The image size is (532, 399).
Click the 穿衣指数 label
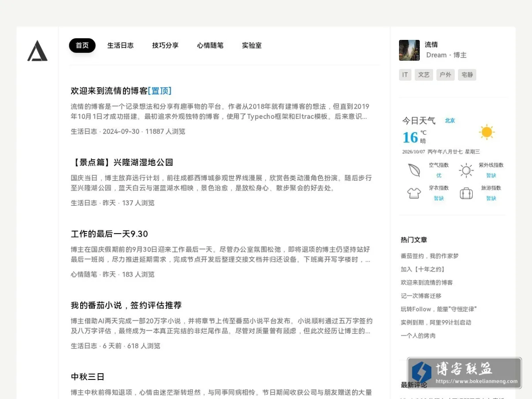438,188
